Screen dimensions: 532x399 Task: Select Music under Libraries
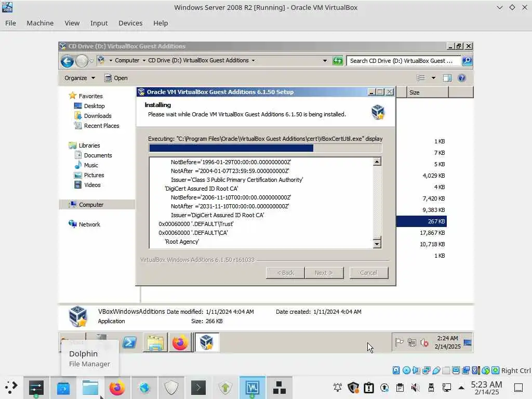point(91,165)
